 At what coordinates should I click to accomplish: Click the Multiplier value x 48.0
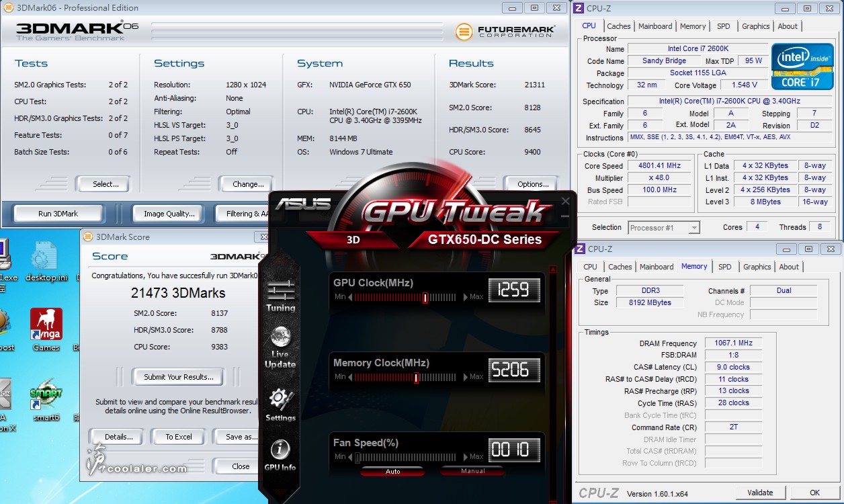[660, 178]
